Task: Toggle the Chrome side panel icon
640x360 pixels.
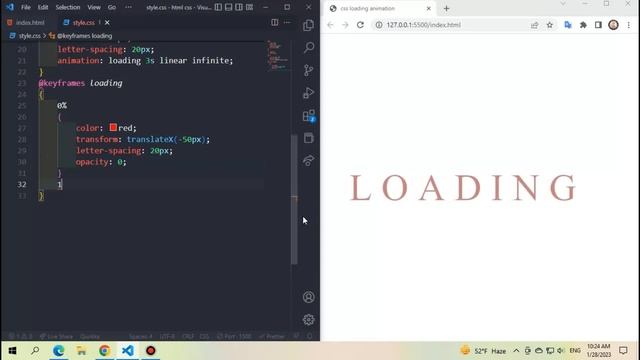Action: (x=598, y=25)
